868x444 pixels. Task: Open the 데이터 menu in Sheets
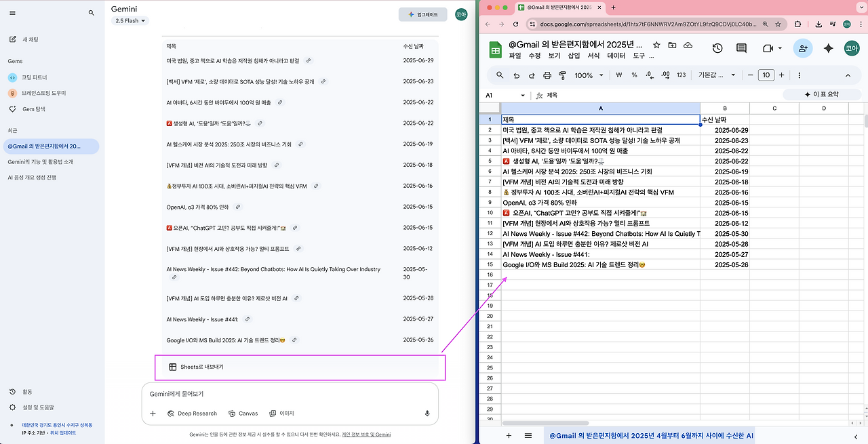[x=616, y=56]
